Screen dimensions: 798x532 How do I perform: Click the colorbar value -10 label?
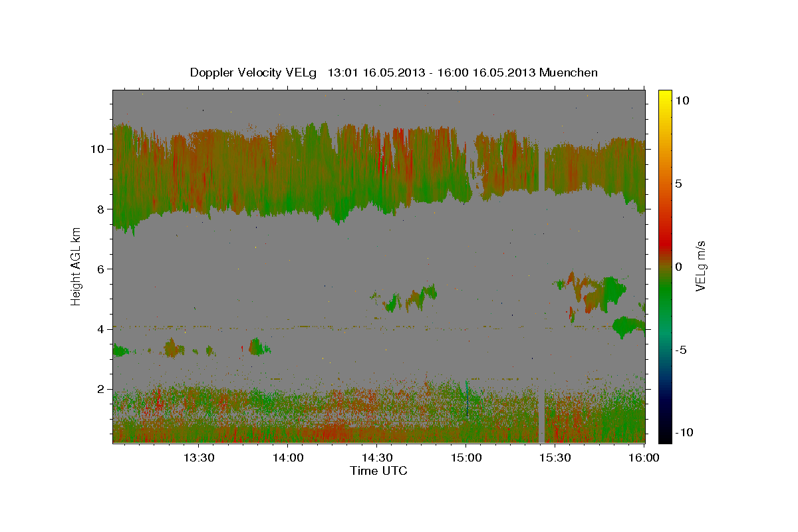click(683, 432)
